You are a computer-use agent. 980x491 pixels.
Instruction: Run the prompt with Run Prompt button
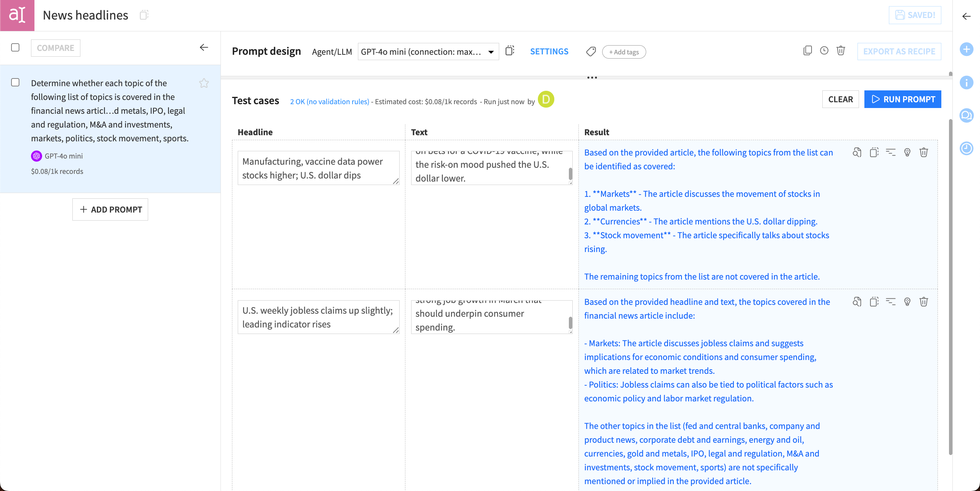click(903, 99)
